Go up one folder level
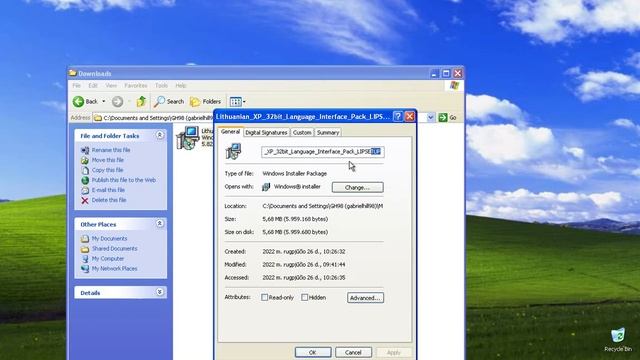640x360 pixels. pos(141,101)
